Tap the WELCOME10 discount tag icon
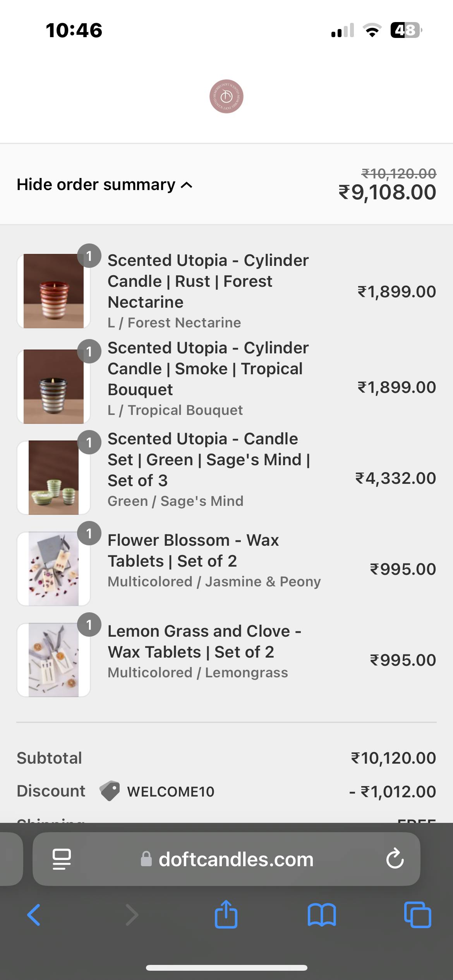 pyautogui.click(x=110, y=791)
